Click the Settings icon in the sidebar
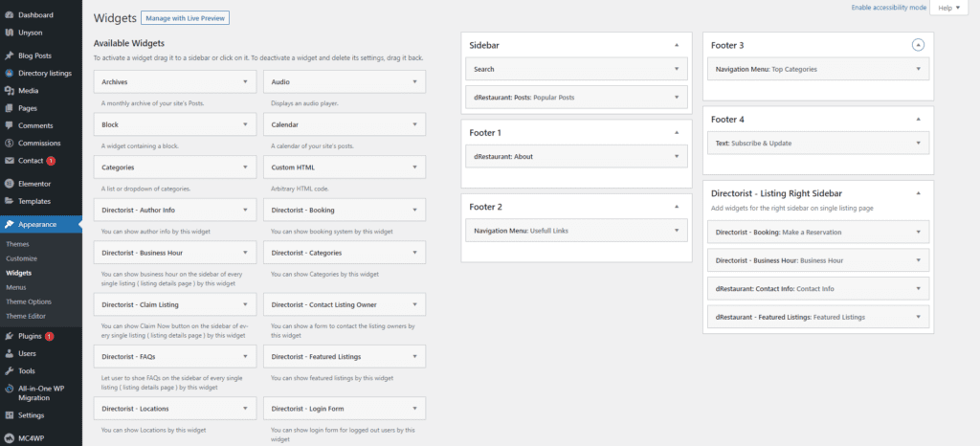Viewport: 980px width, 446px height. (x=9, y=415)
